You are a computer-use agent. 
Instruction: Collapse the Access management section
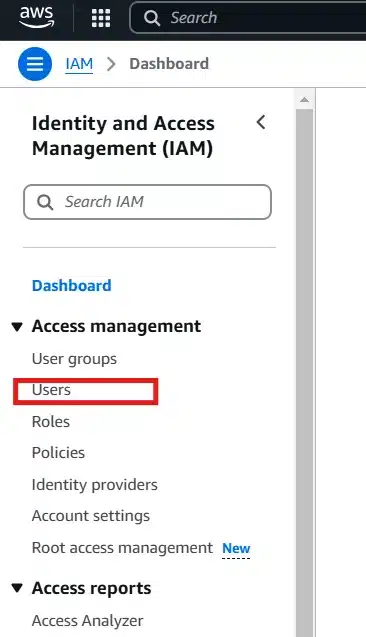click(x=17, y=327)
